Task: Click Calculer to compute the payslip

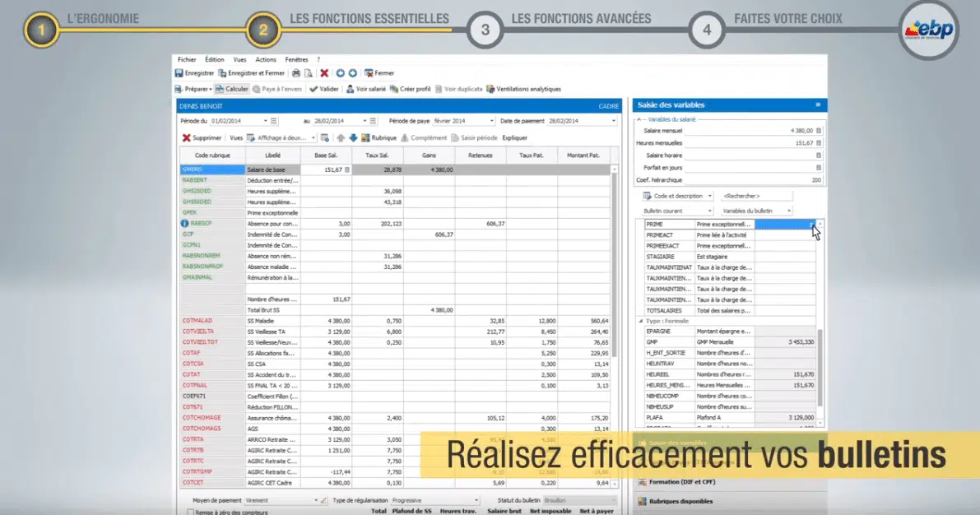Action: click(x=232, y=89)
